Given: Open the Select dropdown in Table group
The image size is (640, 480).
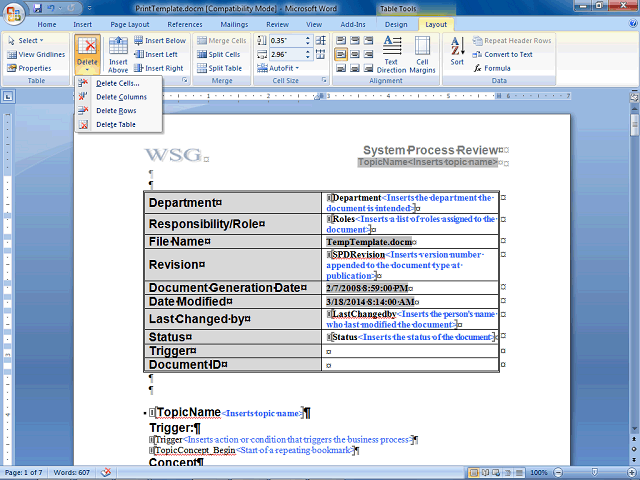Looking at the screenshot, I should coord(25,40).
